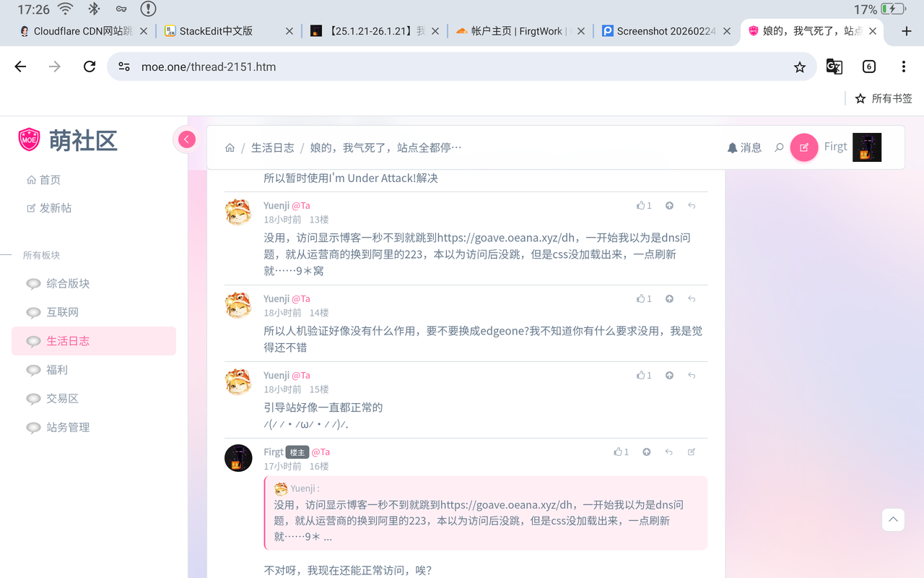Bookmark this page using the star icon
Image resolution: width=924 pixels, height=578 pixels.
(x=799, y=66)
